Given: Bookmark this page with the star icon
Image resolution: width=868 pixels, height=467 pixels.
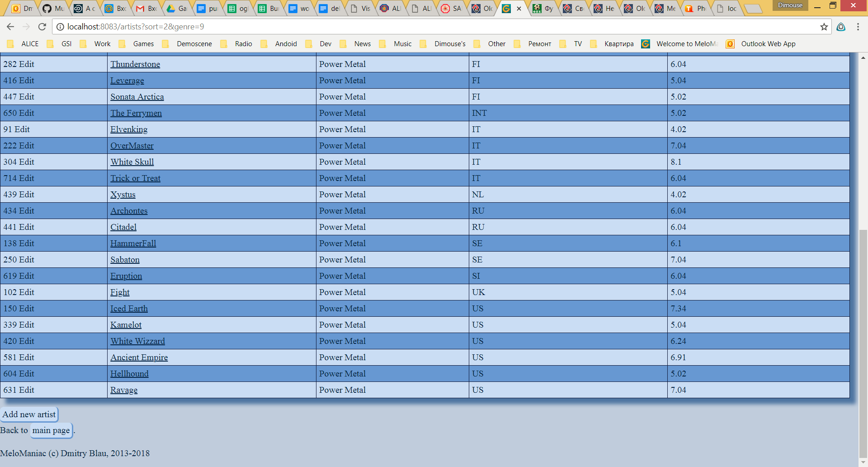Looking at the screenshot, I should click(x=824, y=27).
